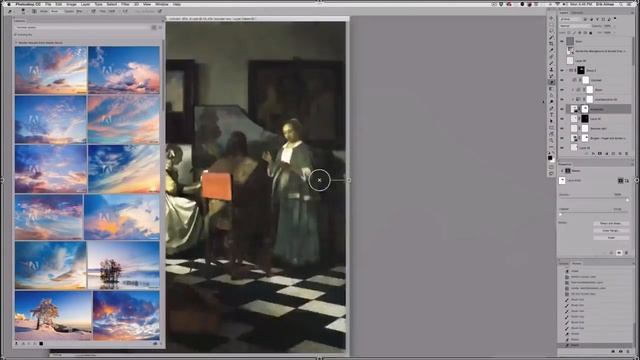Create a new group folder icon
Viewport: 640px width, 360px height.
[x=613, y=153]
